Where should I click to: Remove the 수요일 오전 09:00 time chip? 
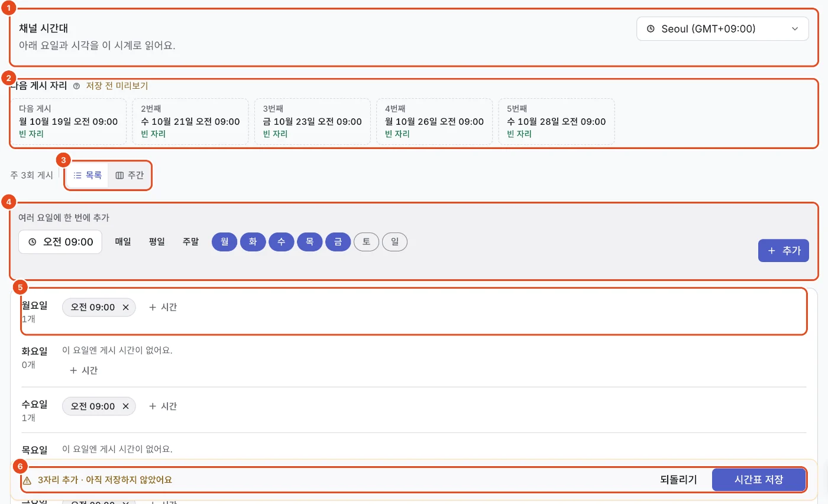tap(125, 406)
